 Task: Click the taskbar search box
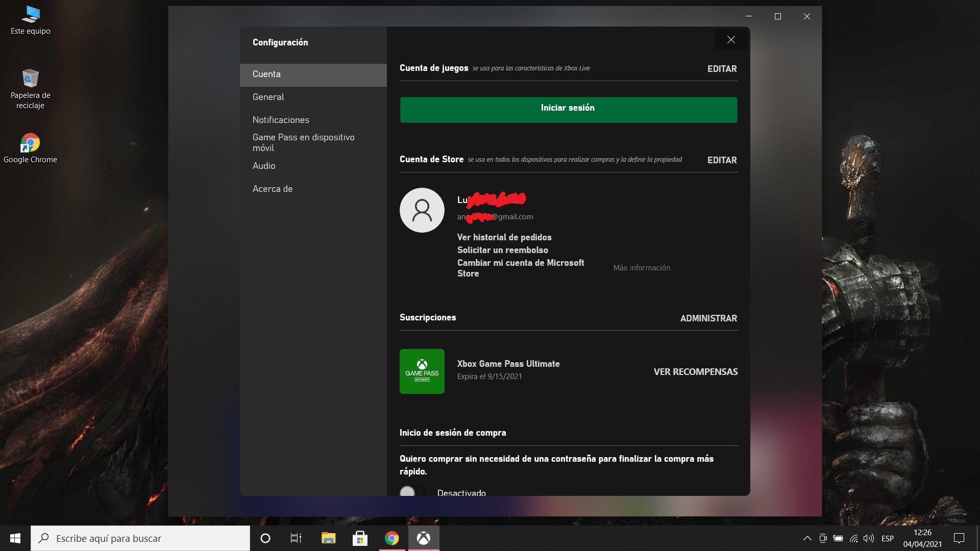point(140,538)
